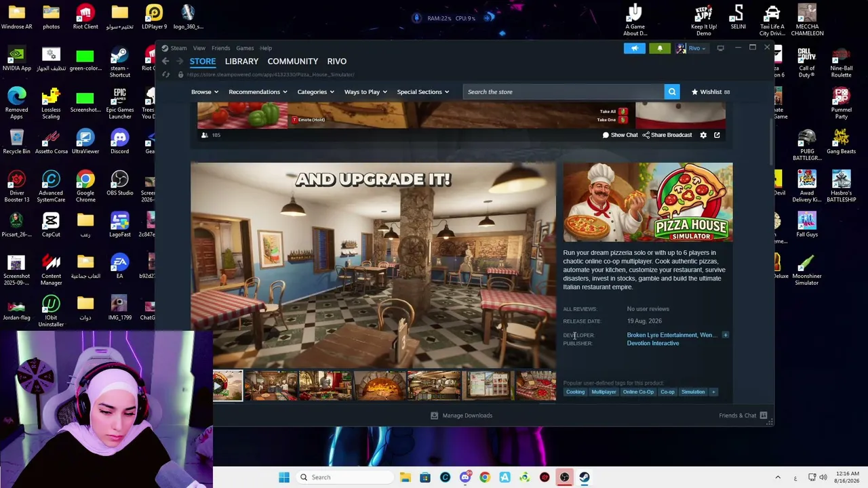868x488 pixels.
Task: Open the Recycle Bin desktop icon
Action: (x=16, y=142)
